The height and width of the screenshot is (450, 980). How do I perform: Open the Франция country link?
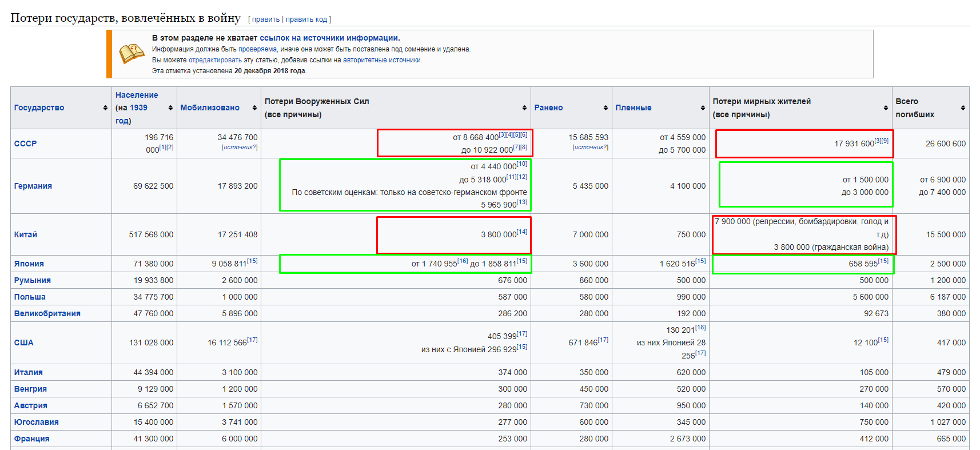[x=32, y=439]
